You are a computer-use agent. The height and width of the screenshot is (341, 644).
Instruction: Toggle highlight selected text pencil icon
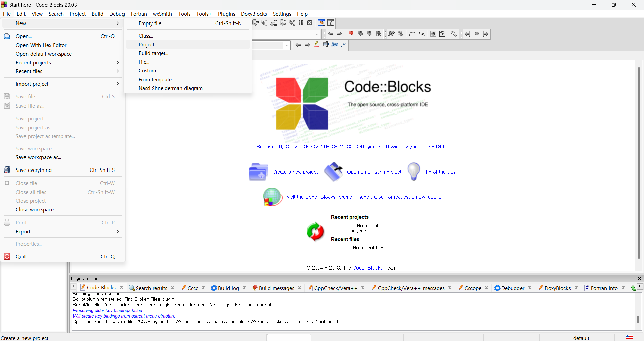click(316, 45)
